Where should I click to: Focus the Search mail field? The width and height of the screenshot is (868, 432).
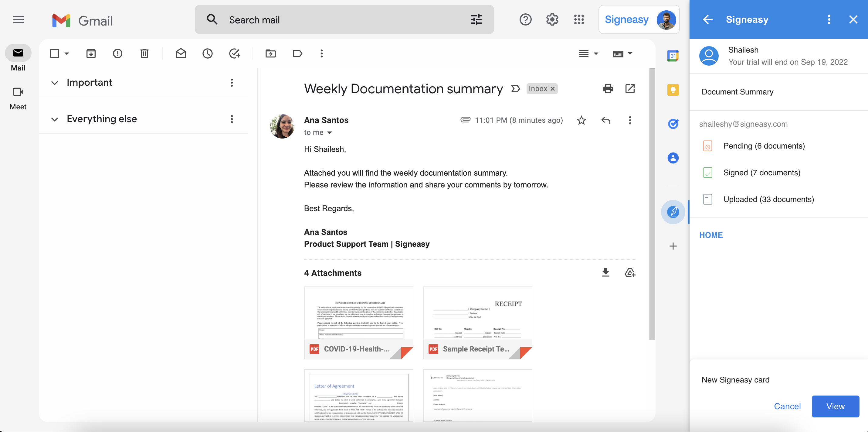click(x=344, y=19)
